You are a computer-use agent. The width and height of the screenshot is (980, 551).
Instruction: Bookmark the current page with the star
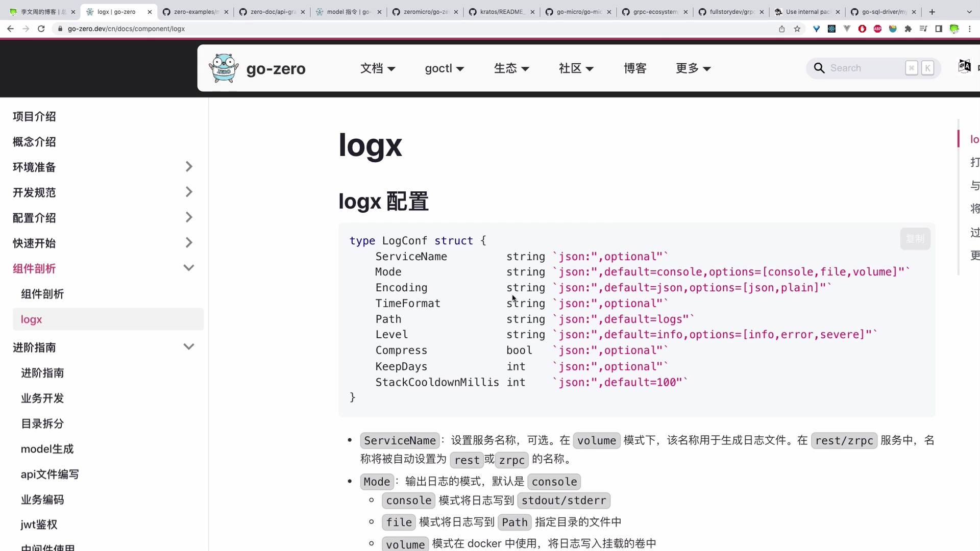(797, 29)
